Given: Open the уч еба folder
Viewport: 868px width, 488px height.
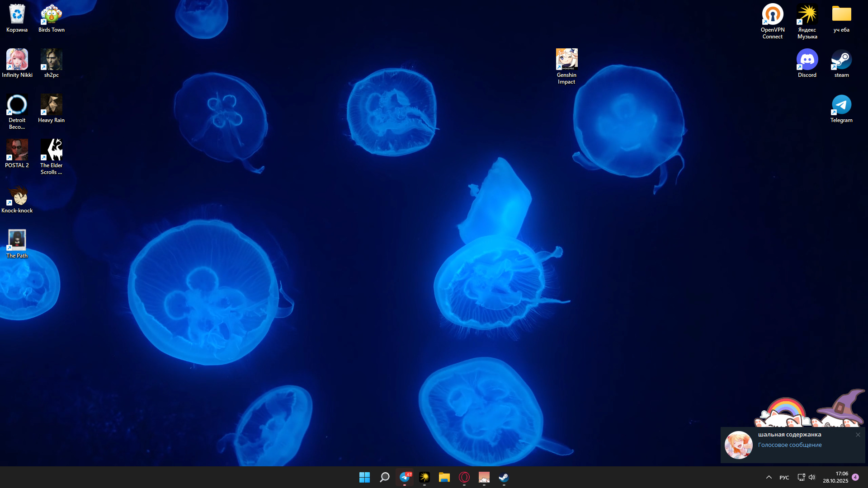Looking at the screenshot, I should point(841,14).
